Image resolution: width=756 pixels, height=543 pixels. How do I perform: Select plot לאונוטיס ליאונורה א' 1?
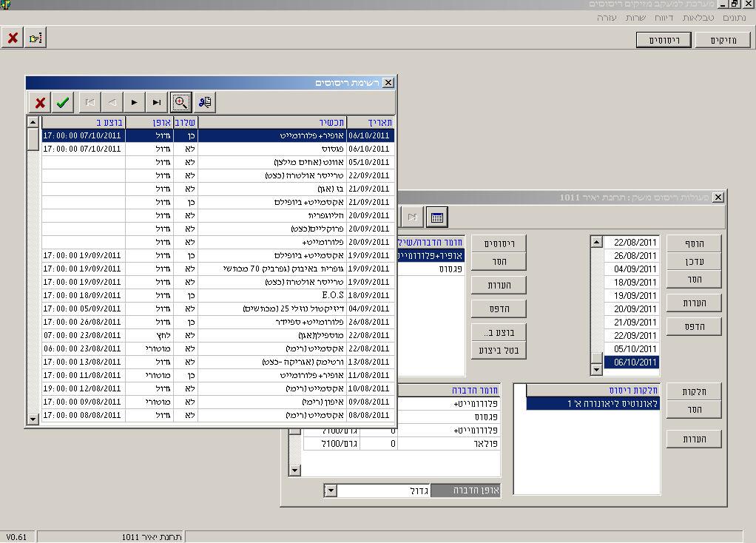click(x=593, y=404)
